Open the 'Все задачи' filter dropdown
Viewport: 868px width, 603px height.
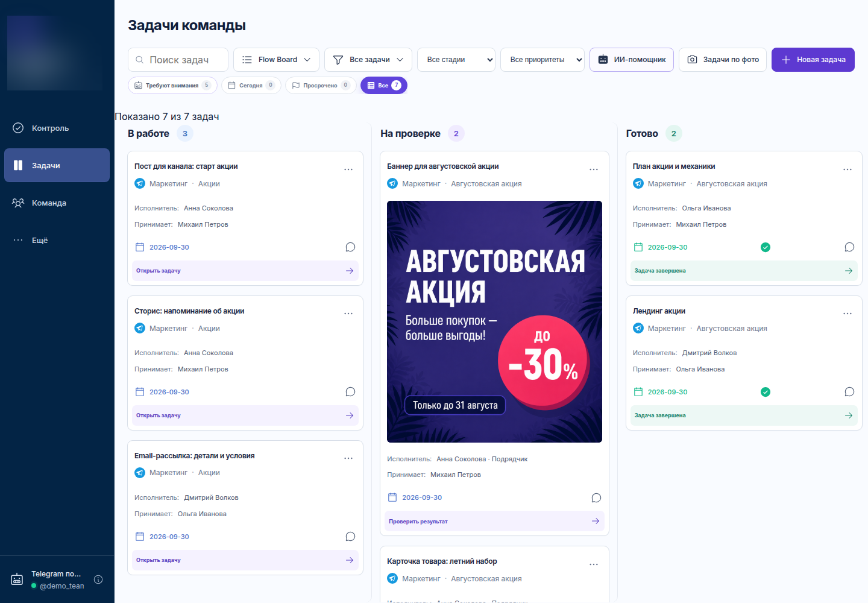tap(368, 60)
